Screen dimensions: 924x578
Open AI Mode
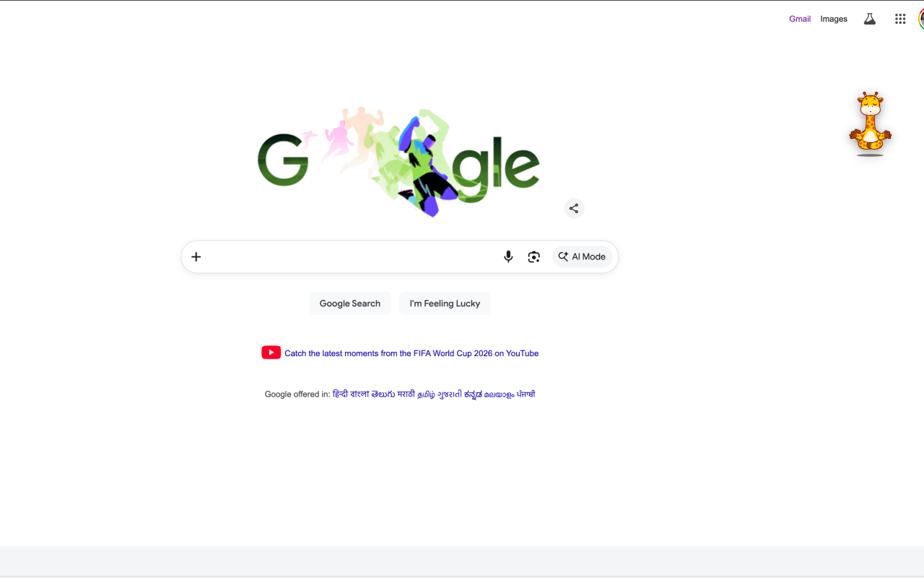pos(583,256)
